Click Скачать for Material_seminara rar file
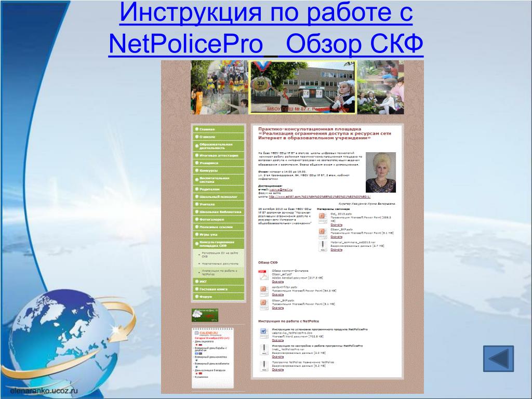Screen dimensions: 532x399 pos(336,250)
